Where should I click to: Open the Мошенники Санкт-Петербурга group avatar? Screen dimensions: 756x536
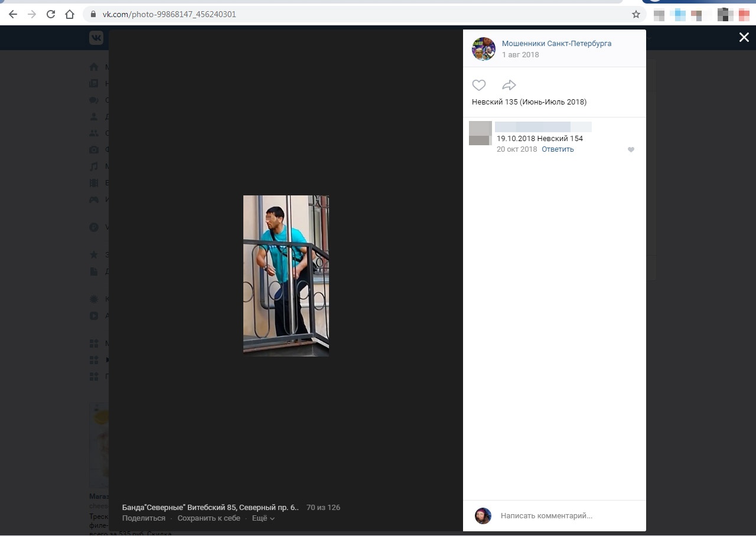484,49
